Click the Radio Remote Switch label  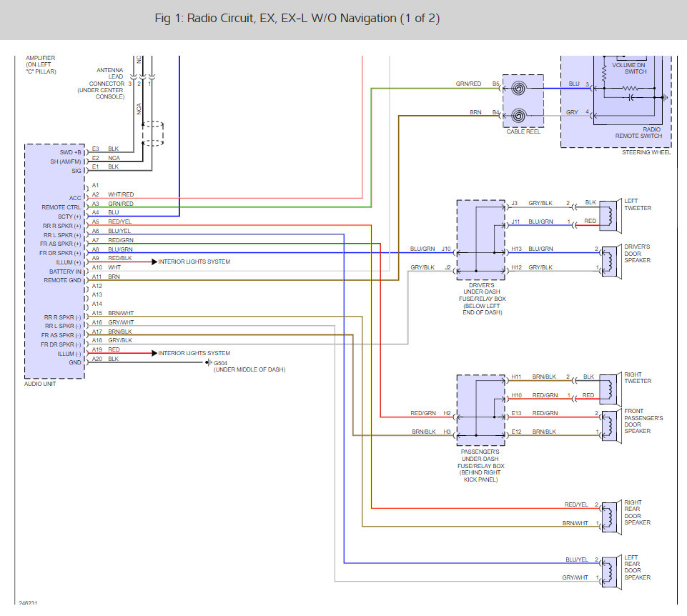[638, 133]
